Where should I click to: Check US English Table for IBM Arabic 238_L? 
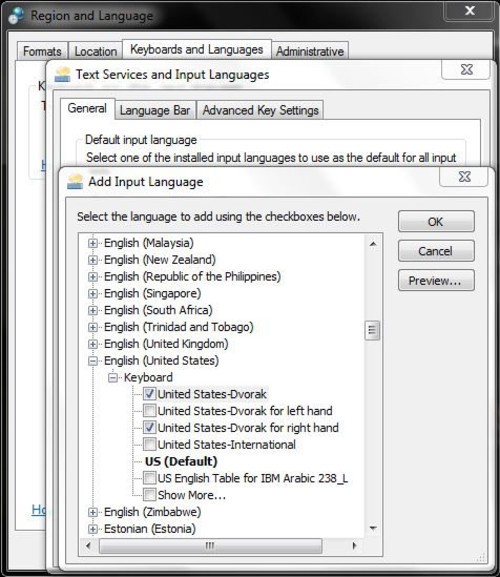point(149,478)
